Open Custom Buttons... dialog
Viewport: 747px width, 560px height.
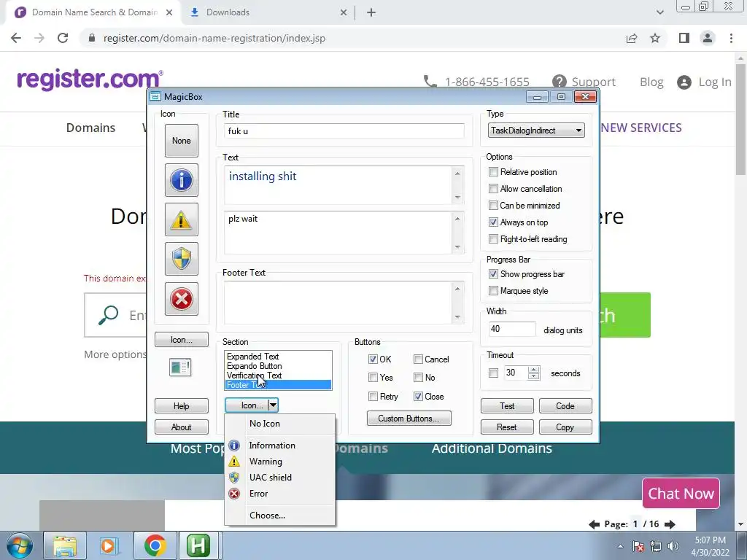[x=409, y=418]
